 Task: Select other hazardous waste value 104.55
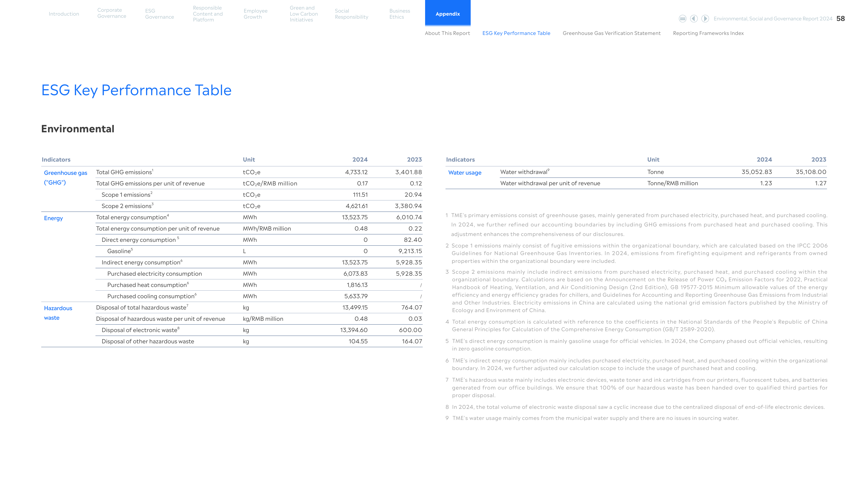click(x=358, y=341)
